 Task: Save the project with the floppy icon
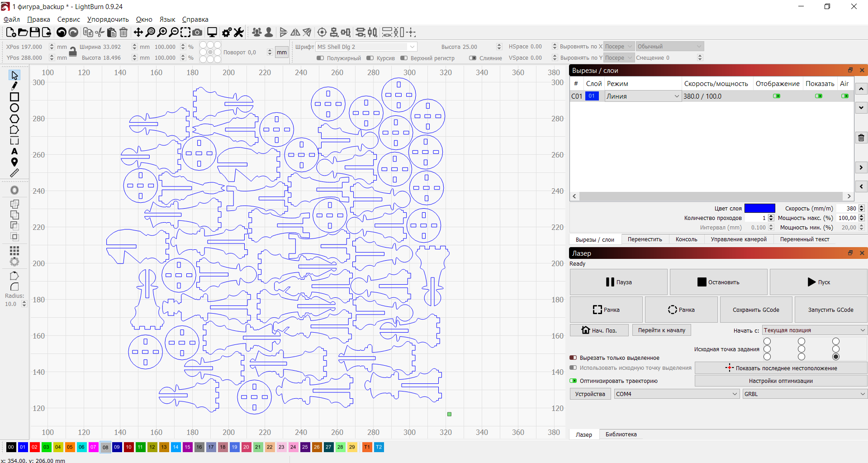34,32
